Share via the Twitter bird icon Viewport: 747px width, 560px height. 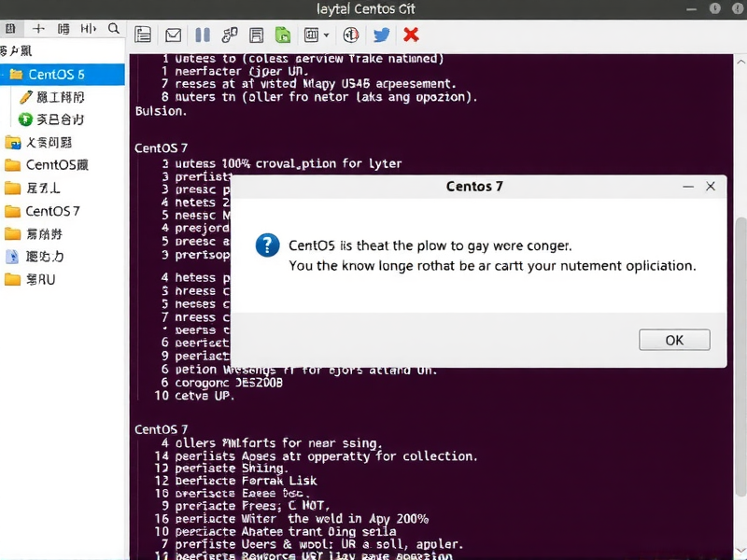click(x=383, y=35)
